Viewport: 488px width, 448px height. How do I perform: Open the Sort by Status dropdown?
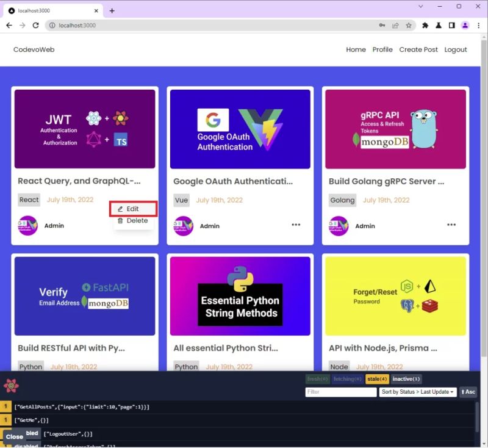pos(418,392)
